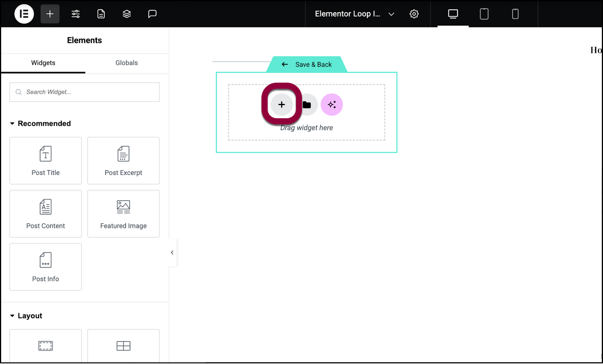
Task: Switch to the Globals tab
Action: point(126,63)
